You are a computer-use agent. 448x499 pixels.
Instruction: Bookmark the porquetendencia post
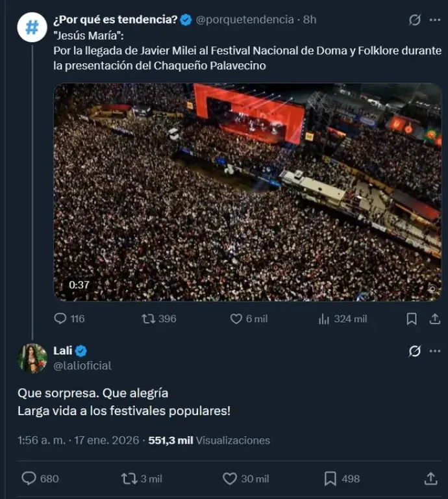(411, 318)
